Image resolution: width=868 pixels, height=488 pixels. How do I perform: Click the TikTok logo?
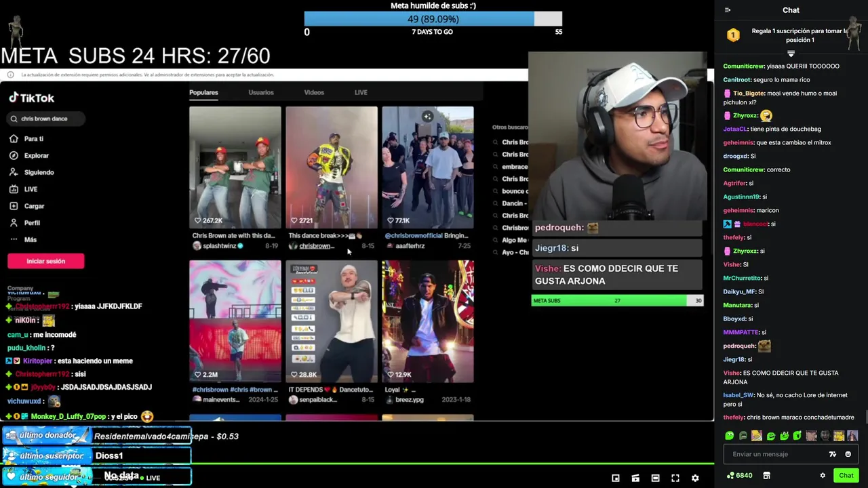[31, 98]
